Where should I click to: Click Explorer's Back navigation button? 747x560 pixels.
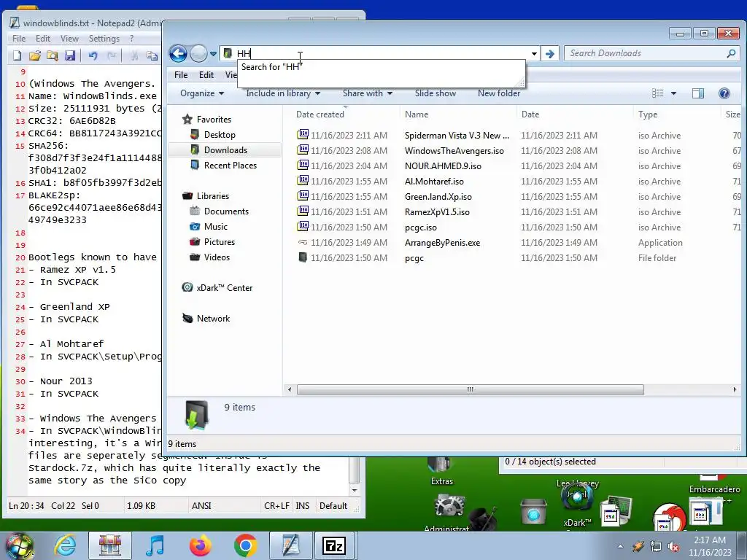click(178, 53)
